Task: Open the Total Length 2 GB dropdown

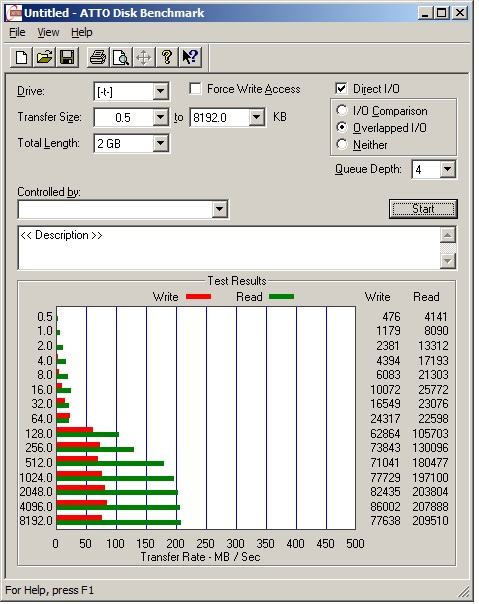Action: tap(160, 143)
